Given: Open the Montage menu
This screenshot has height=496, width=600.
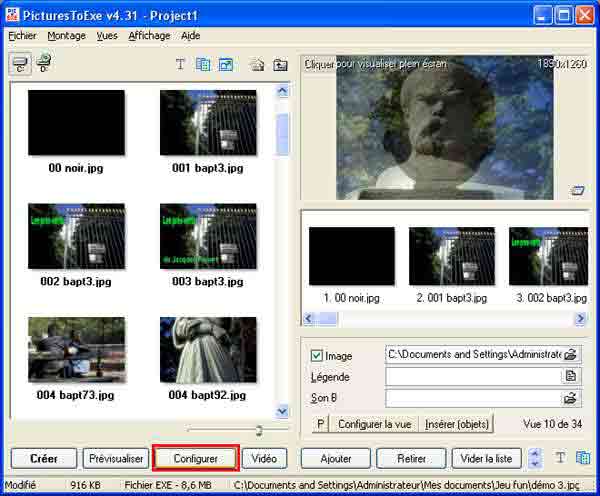Looking at the screenshot, I should tap(67, 36).
